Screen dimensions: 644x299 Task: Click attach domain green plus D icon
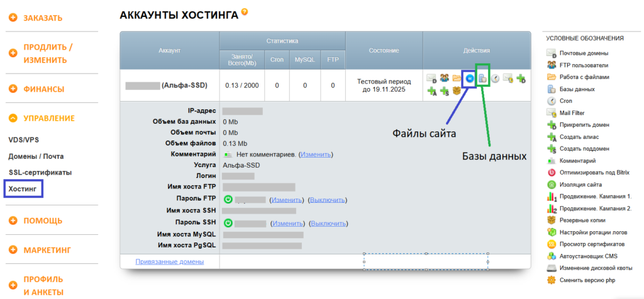coord(521,79)
